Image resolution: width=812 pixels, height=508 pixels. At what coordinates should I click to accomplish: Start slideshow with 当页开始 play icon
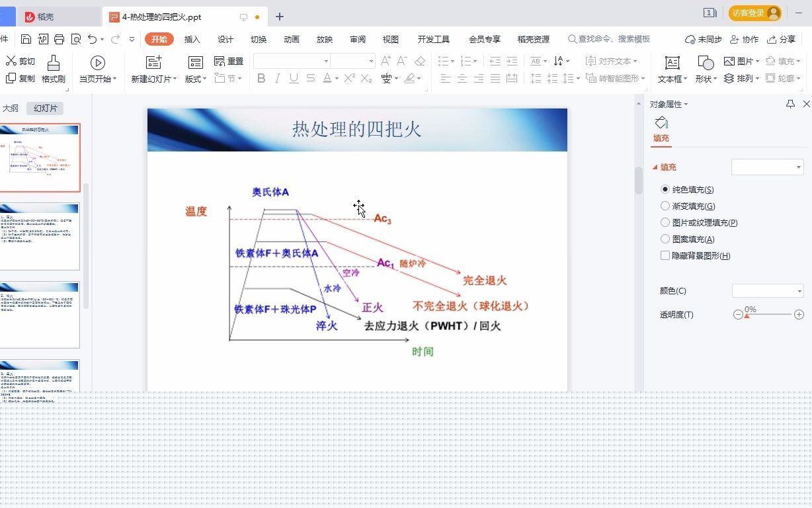(98, 63)
